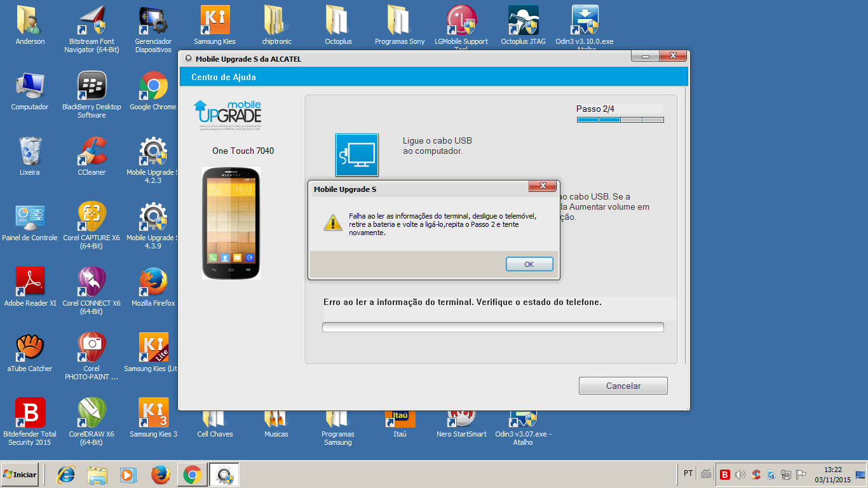Open Windows Explorer from taskbar
The image size is (868, 488).
[x=97, y=474]
